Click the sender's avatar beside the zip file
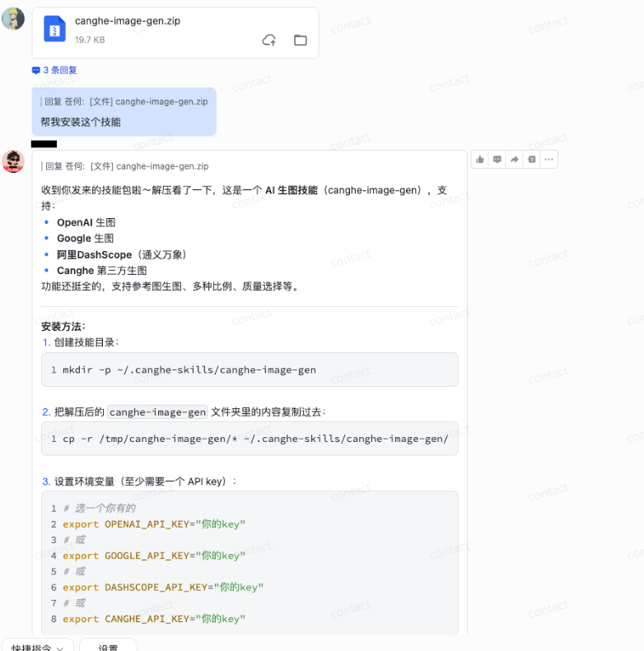The image size is (644, 651). click(x=13, y=19)
